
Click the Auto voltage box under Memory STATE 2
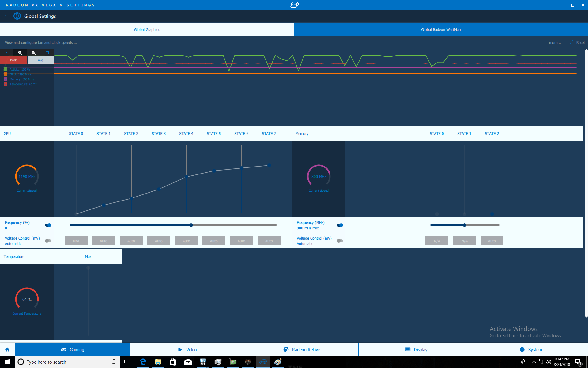492,241
